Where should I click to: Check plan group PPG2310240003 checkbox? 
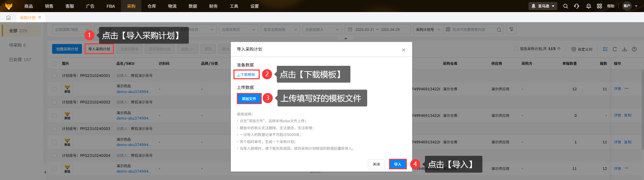[x=54, y=129]
